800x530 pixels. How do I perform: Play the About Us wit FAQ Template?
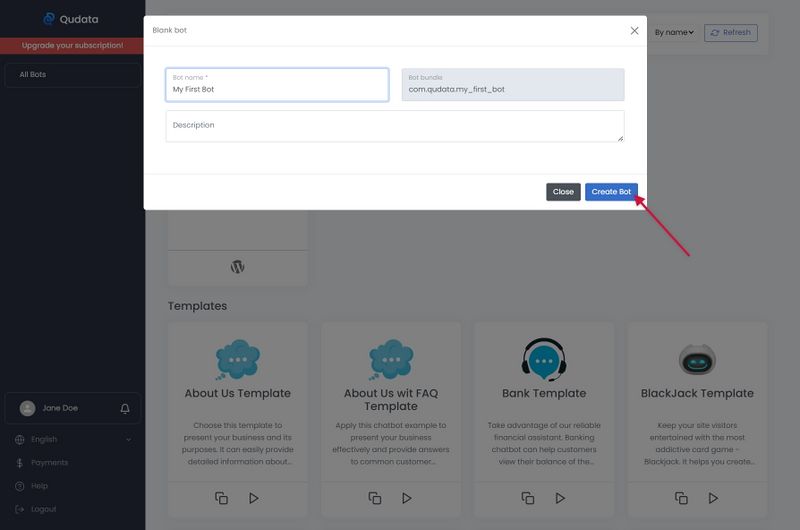(407, 498)
